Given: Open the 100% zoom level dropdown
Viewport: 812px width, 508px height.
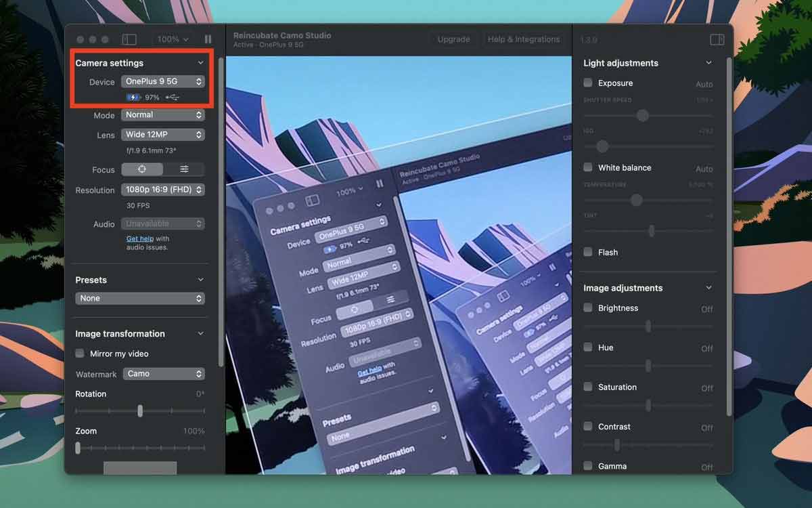Looking at the screenshot, I should 173,40.
